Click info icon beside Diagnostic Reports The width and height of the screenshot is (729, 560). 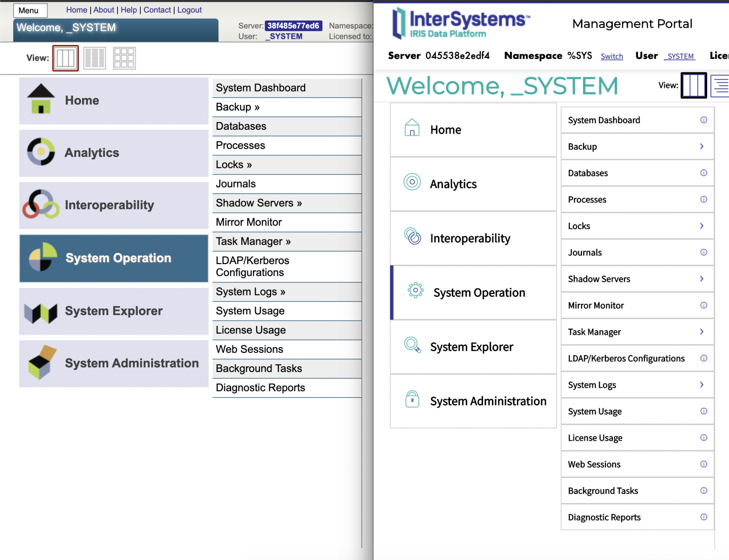pos(704,517)
